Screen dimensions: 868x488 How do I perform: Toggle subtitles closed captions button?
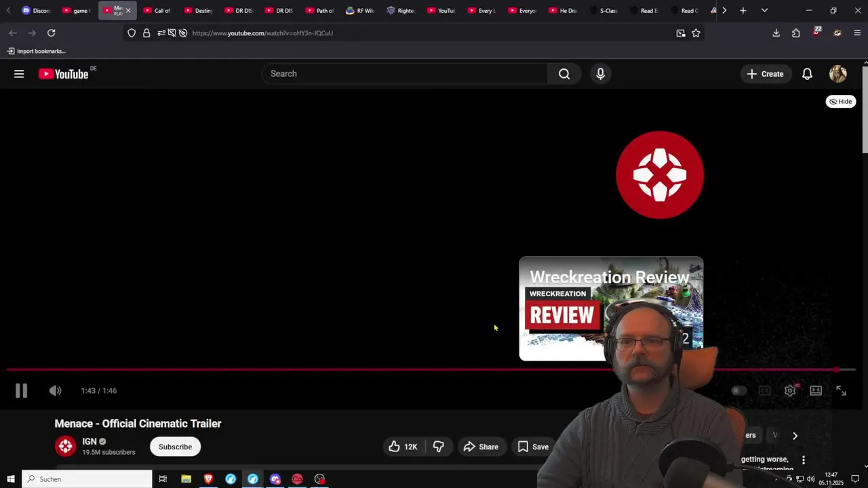(764, 390)
